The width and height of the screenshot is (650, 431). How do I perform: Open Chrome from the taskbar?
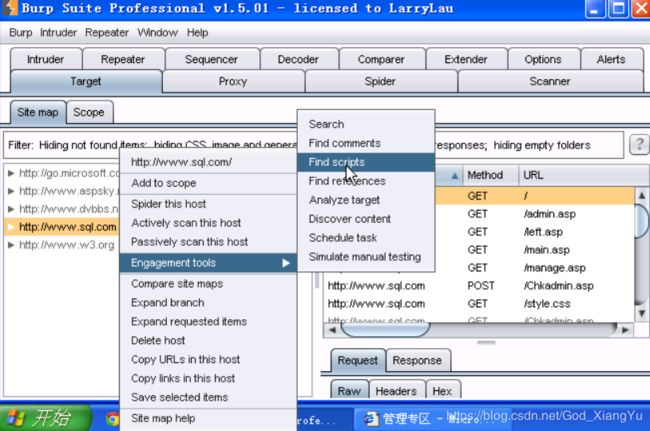[112, 419]
